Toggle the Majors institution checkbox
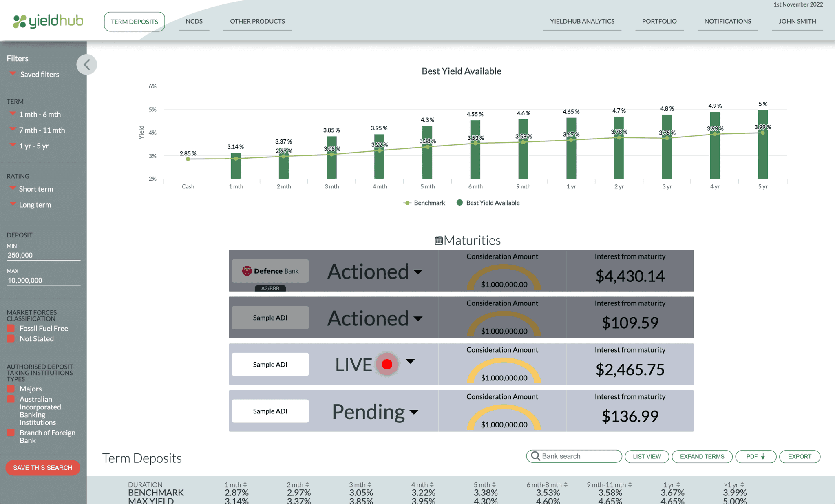The image size is (835, 504). coord(11,389)
